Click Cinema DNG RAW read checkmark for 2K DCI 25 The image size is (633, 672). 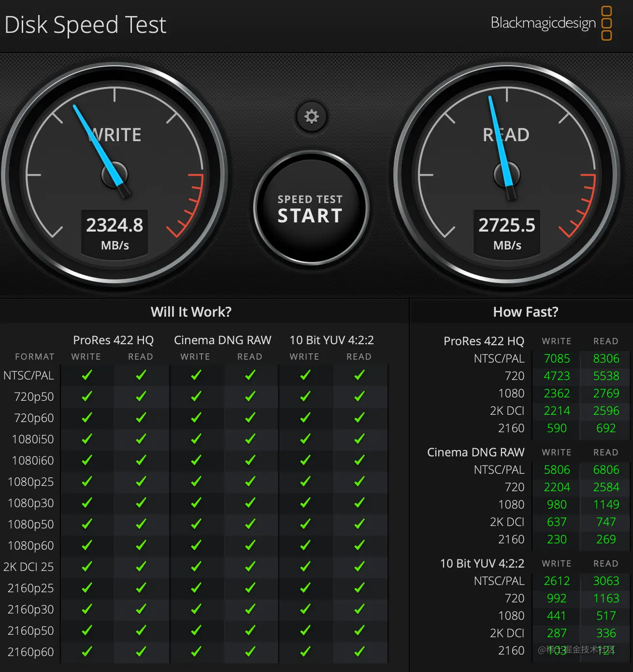[x=250, y=567]
